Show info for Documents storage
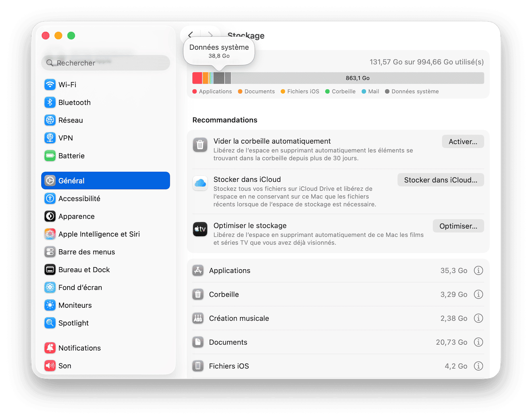The height and width of the screenshot is (420, 532). point(478,342)
